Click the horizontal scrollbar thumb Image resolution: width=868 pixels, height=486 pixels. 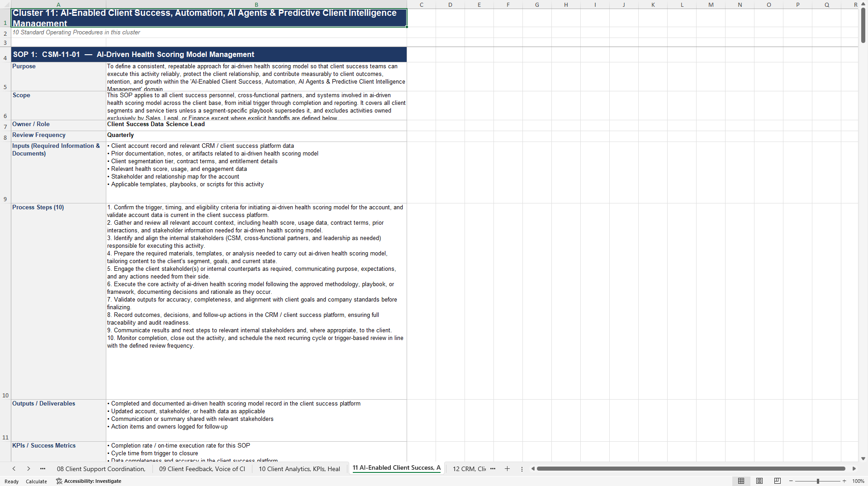691,469
